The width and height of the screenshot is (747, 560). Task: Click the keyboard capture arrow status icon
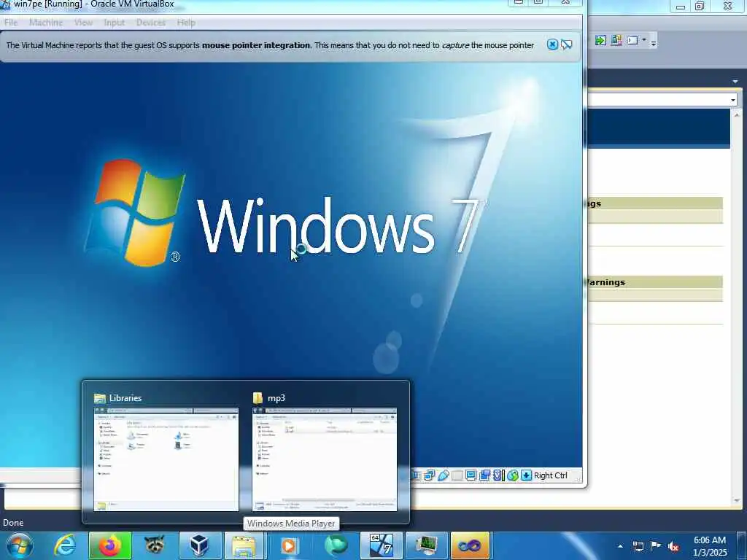coord(527,475)
